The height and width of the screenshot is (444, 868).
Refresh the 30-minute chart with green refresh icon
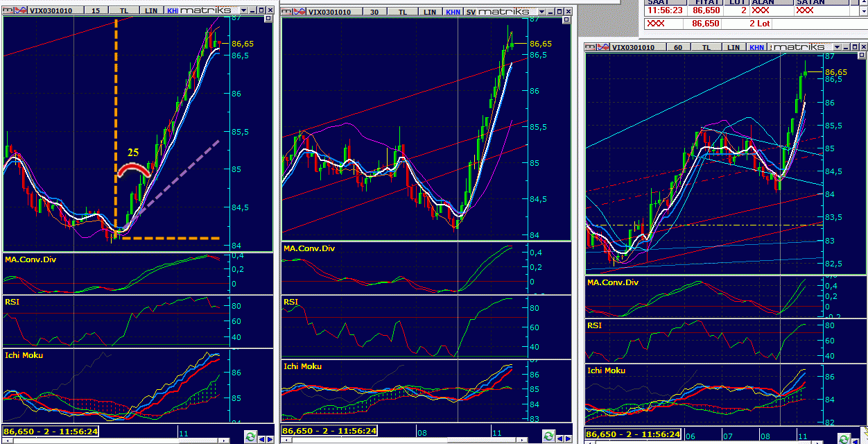548,436
